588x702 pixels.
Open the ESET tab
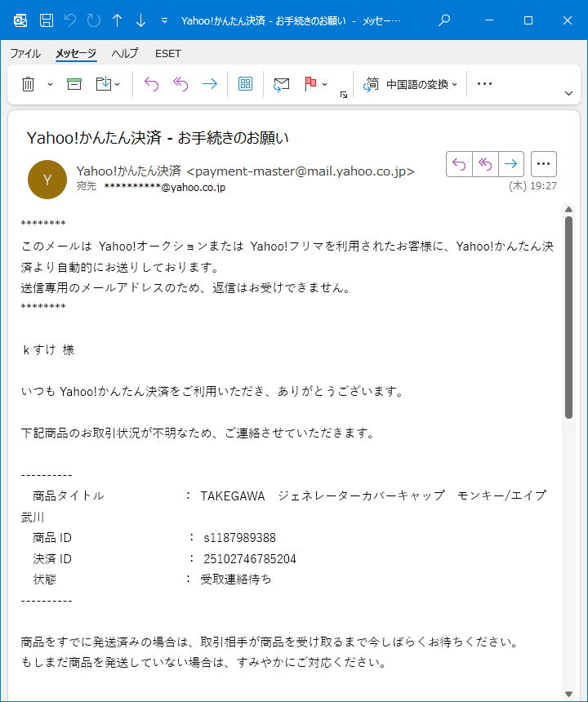[x=168, y=54]
